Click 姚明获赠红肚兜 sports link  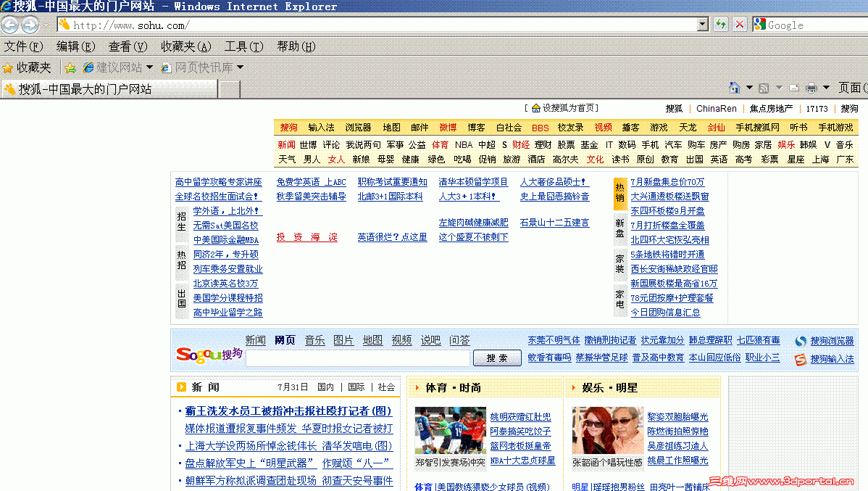tap(520, 417)
